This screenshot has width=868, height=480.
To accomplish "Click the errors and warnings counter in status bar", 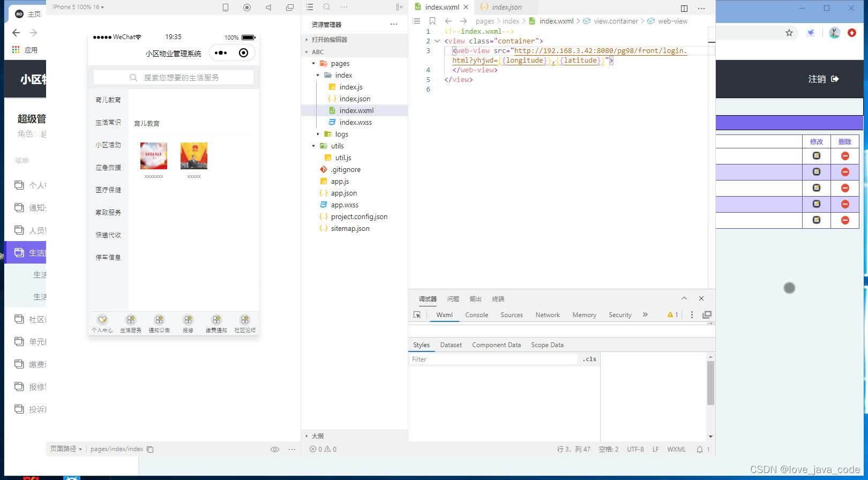I will coord(323,449).
